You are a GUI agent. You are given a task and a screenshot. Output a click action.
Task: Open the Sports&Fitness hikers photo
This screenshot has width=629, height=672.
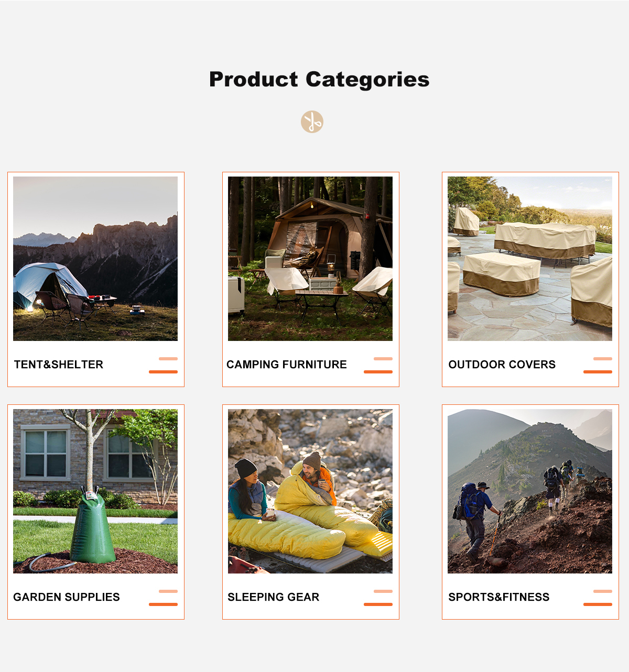(530, 491)
